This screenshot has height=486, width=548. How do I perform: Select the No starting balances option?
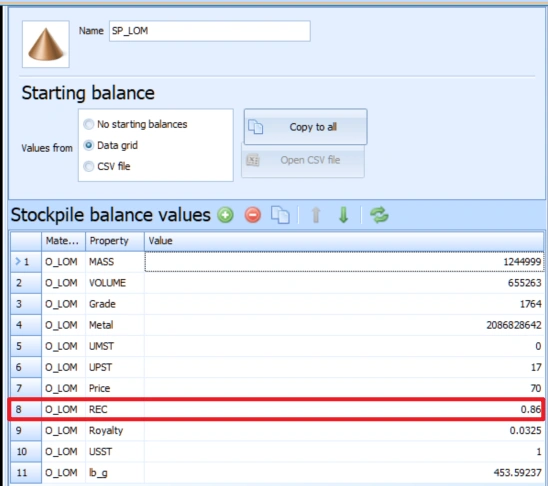pyautogui.click(x=135, y=124)
